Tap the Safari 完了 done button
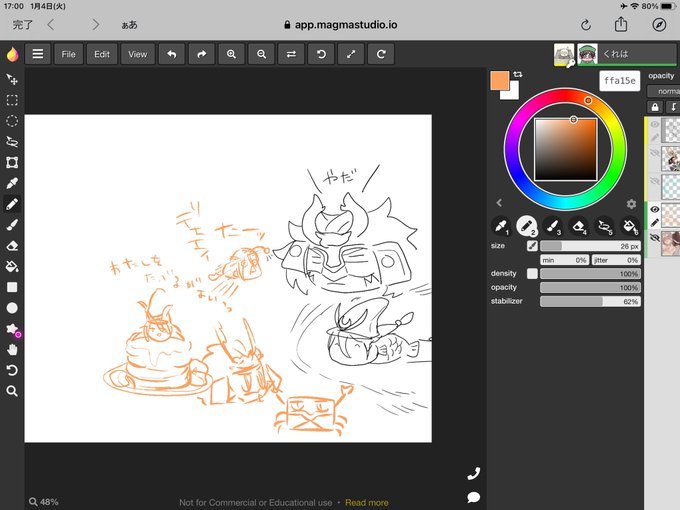680x510 pixels. point(23,25)
